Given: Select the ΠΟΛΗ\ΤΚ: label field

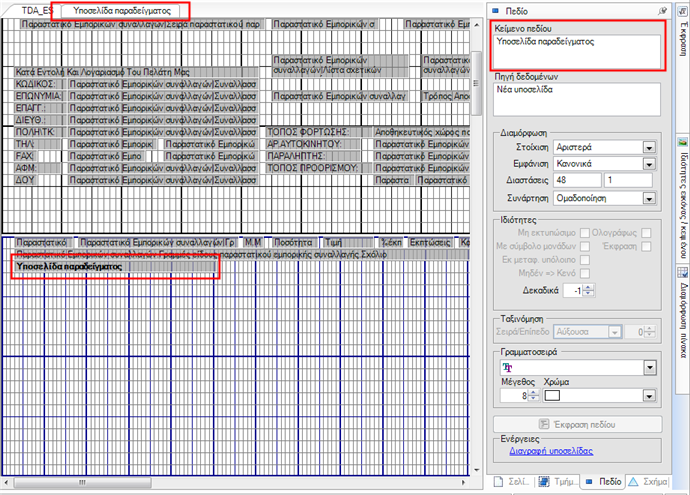Looking at the screenshot, I should click(x=37, y=132).
